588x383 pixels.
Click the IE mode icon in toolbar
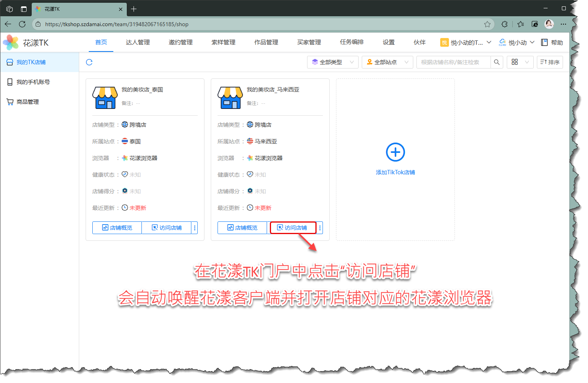coord(535,24)
